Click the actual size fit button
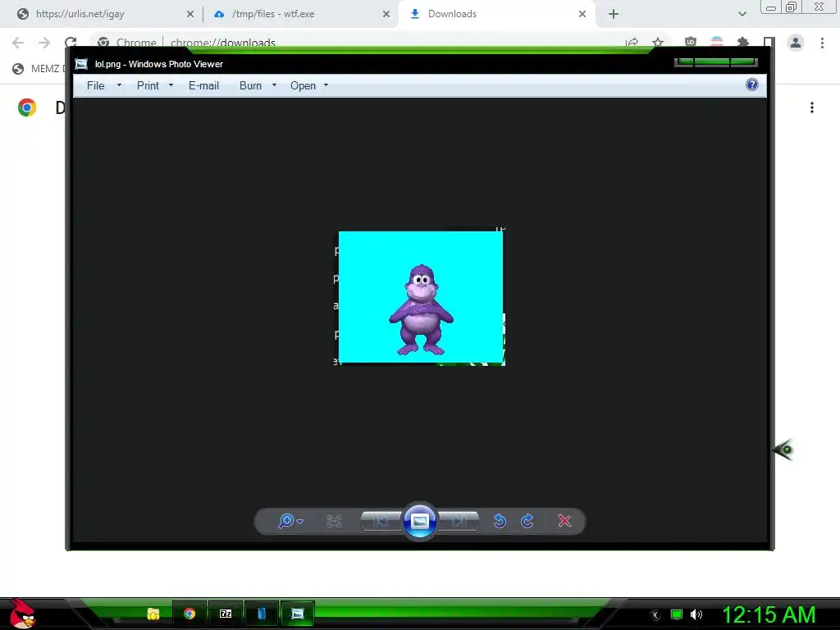This screenshot has width=840, height=630. [x=335, y=521]
